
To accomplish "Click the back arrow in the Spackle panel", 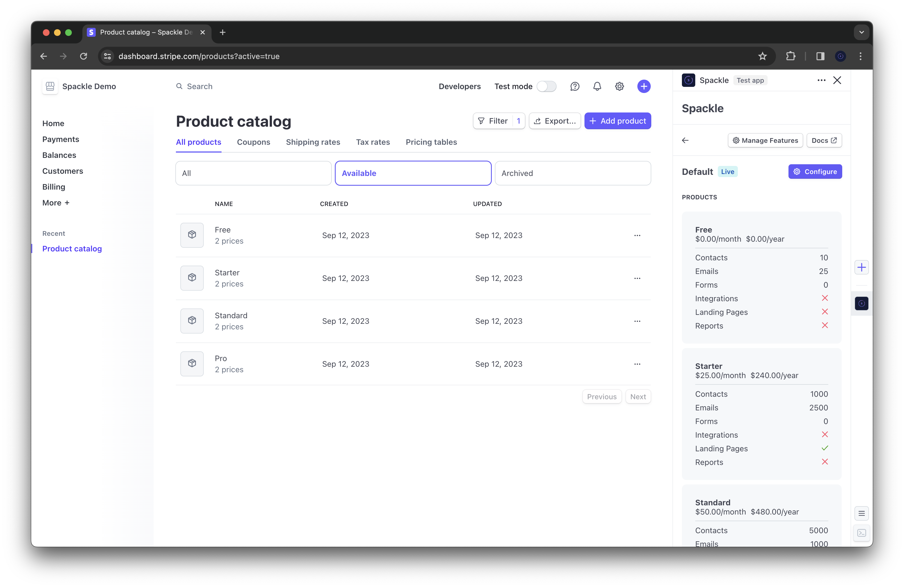I will click(x=685, y=140).
